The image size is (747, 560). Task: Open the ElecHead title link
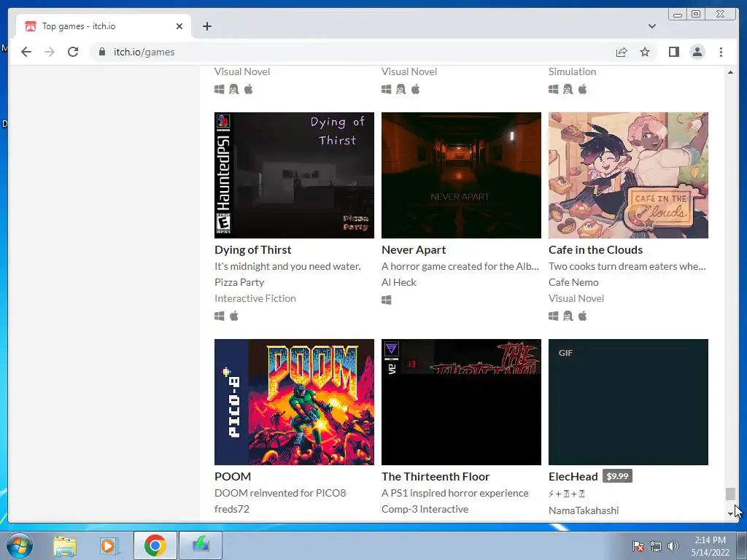pos(573,477)
